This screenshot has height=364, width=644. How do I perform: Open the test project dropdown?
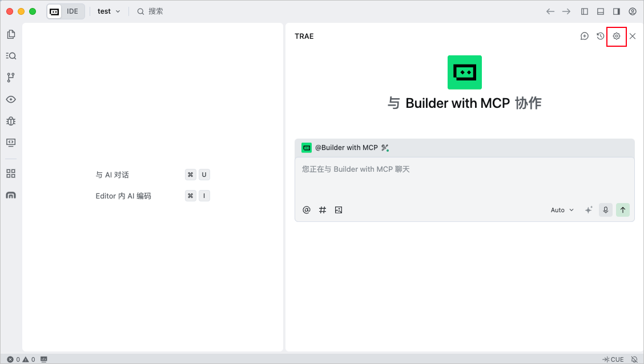click(x=108, y=11)
